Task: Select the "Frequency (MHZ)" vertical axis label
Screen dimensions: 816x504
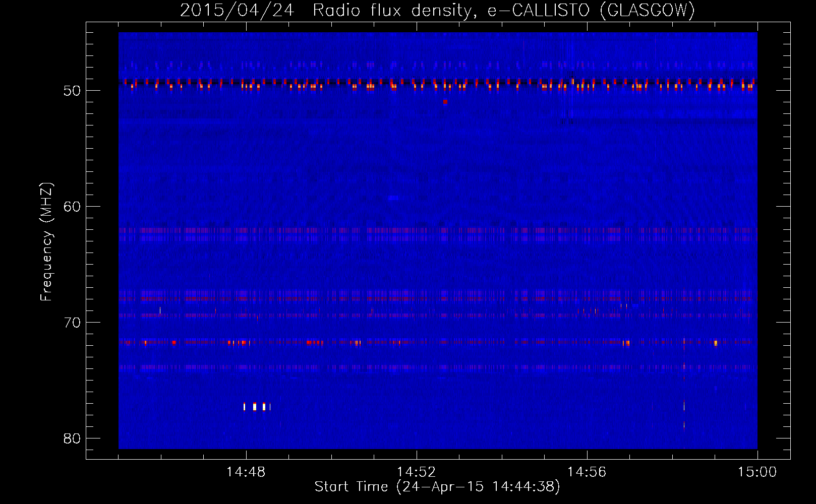Action: [46, 242]
